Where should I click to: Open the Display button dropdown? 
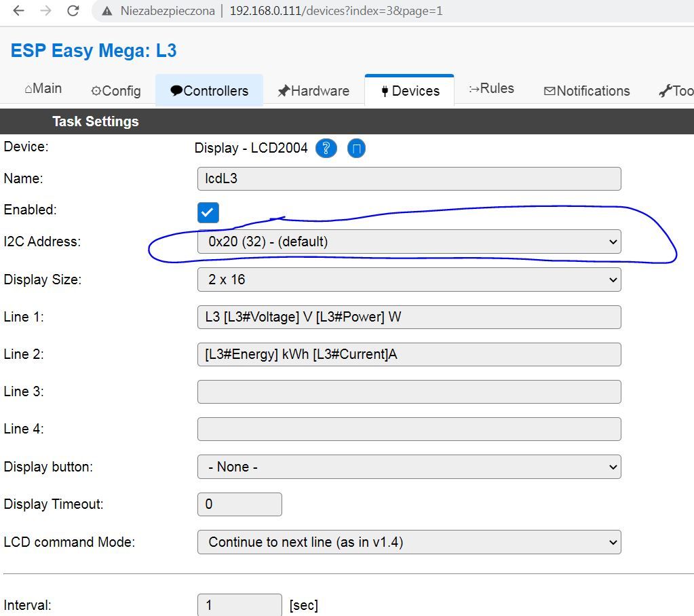(409, 467)
